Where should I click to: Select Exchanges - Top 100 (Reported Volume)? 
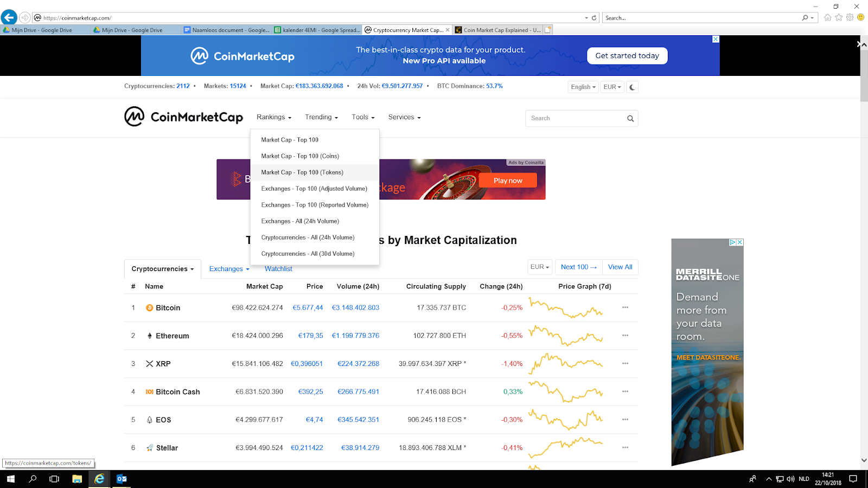315,205
